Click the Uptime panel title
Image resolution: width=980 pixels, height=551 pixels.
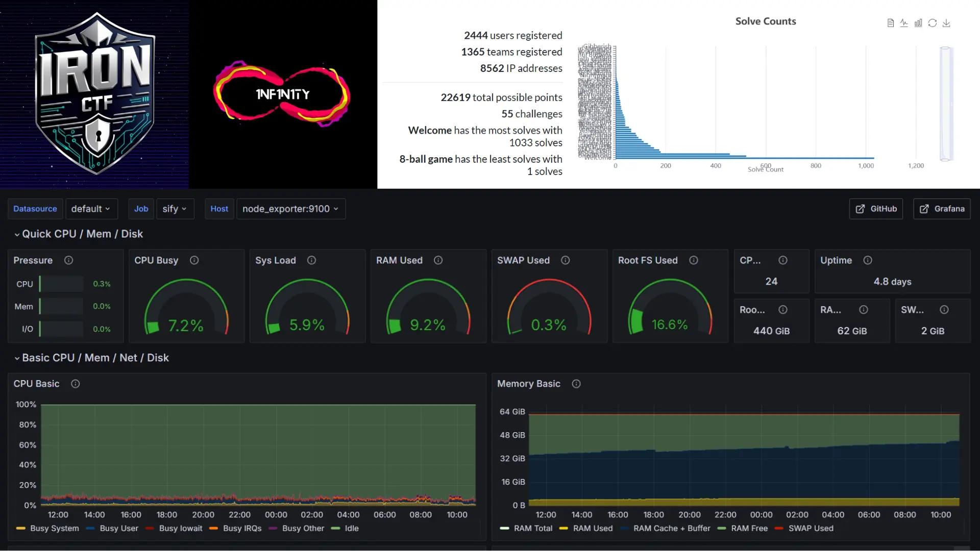coord(836,260)
